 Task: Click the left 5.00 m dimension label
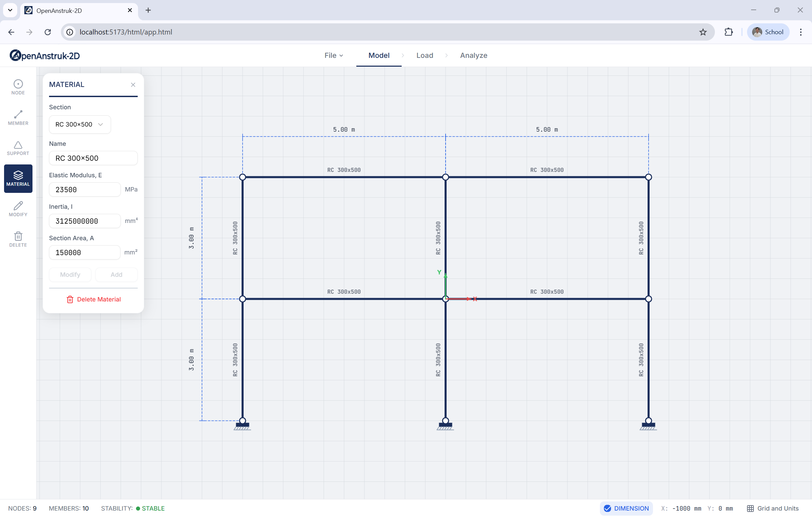(x=344, y=130)
